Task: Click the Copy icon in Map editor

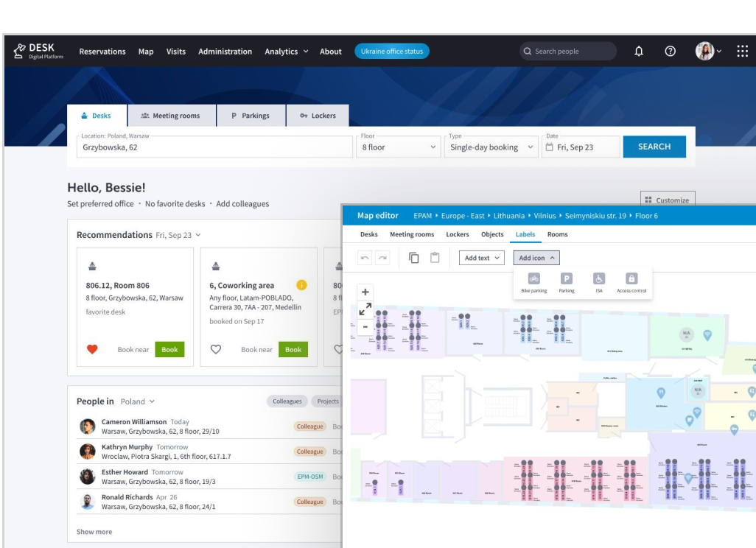Action: point(413,256)
